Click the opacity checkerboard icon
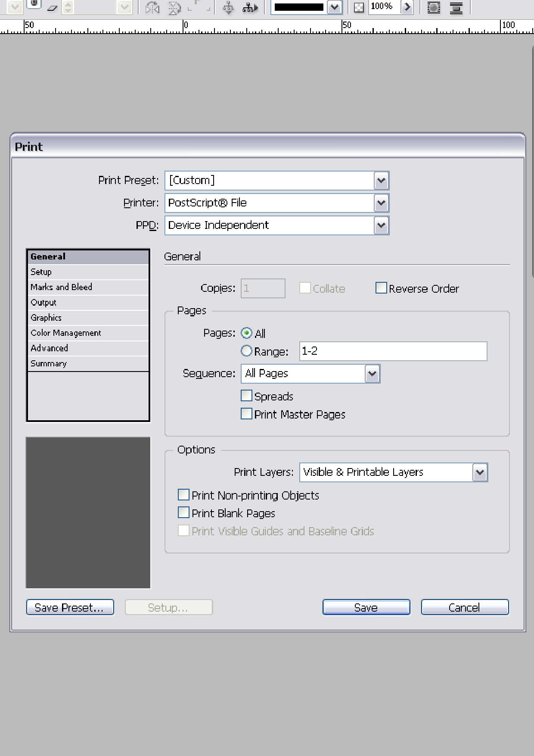Viewport: 534px width, 756px height. pos(359,7)
